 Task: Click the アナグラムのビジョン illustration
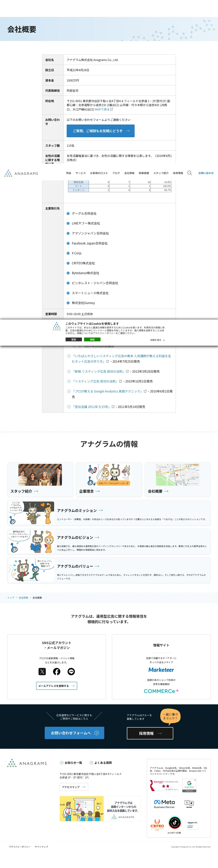31,541
